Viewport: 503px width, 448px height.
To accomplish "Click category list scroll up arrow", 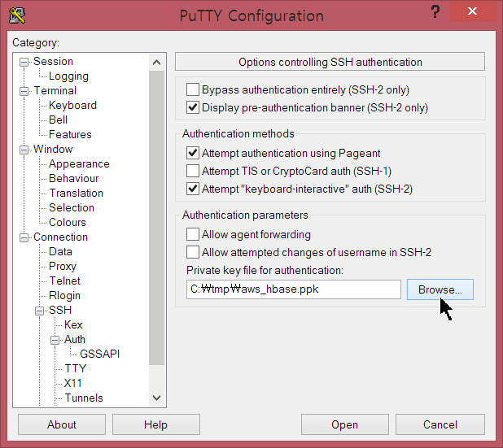I will (156, 63).
